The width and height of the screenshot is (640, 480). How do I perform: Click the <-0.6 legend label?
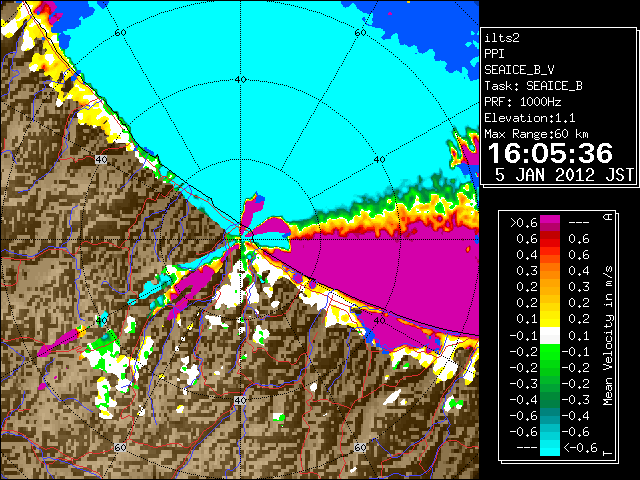[x=580, y=448]
